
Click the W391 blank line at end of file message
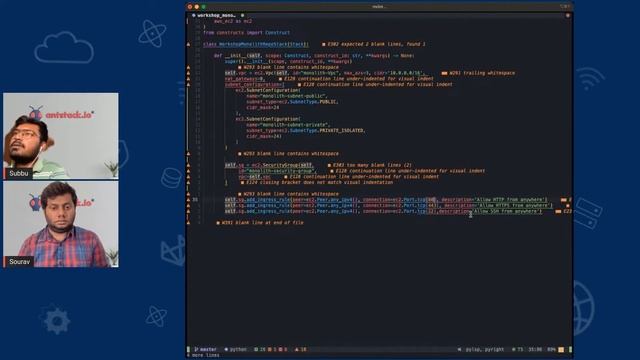point(260,223)
